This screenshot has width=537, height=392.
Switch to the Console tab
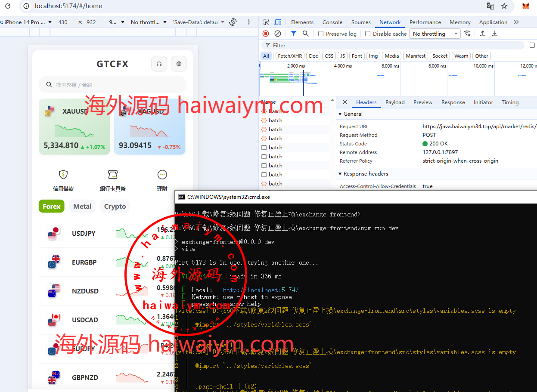pos(332,22)
